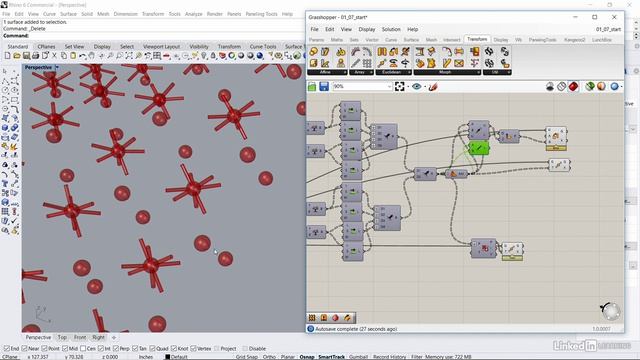Toggle the Point osnap checkbox

[x=44, y=349]
